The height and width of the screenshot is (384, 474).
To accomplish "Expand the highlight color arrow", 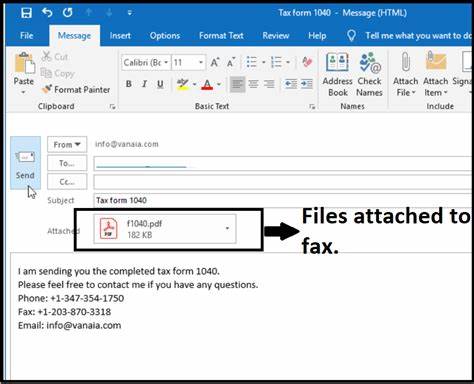I will coord(194,84).
